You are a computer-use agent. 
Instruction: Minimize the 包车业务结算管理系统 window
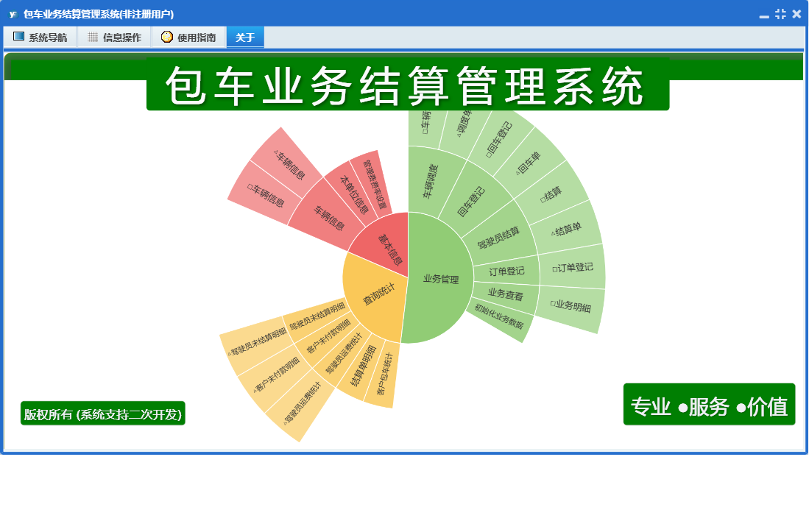(x=764, y=15)
